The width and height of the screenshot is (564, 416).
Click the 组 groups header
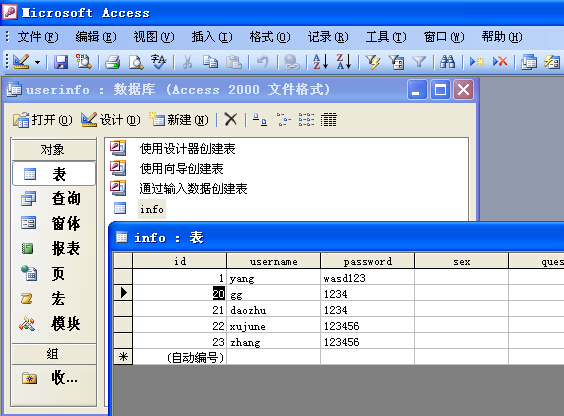(54, 354)
